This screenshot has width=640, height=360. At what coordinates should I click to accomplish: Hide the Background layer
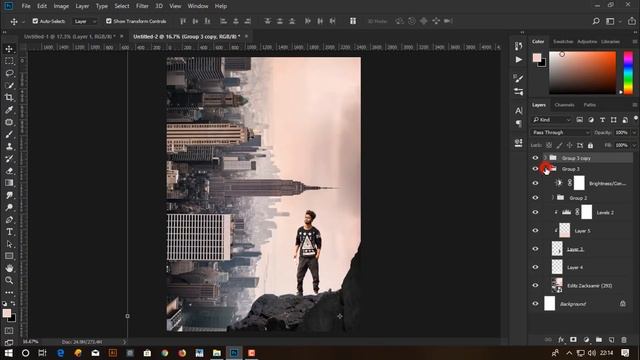point(535,304)
